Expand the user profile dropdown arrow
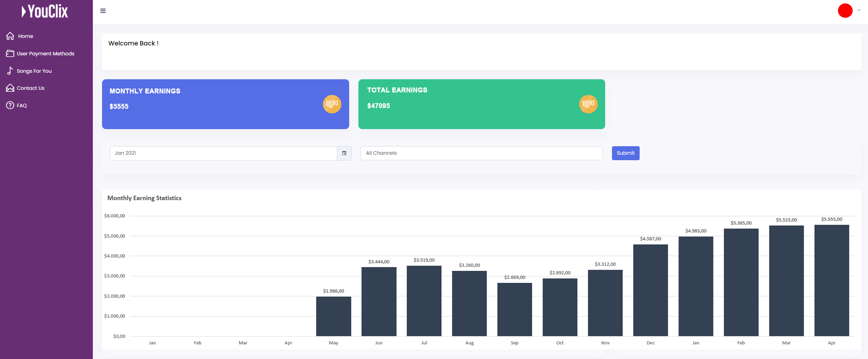This screenshot has width=868, height=359. tap(859, 10)
